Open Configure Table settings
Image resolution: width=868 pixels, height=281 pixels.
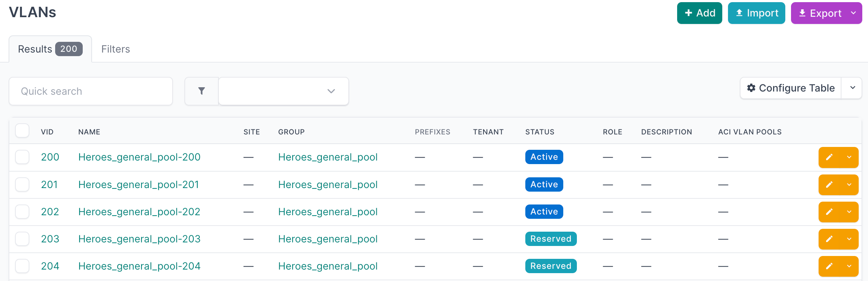[x=791, y=88]
